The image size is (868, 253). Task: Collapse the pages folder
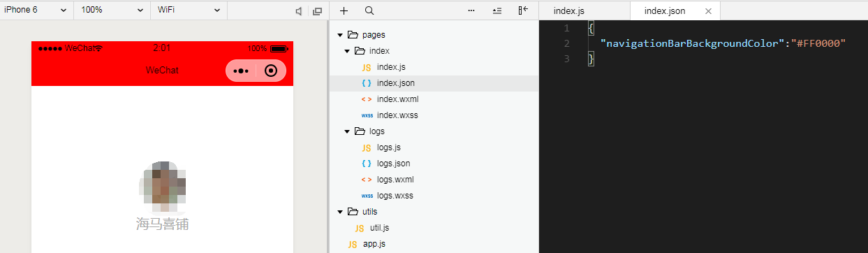coord(340,35)
